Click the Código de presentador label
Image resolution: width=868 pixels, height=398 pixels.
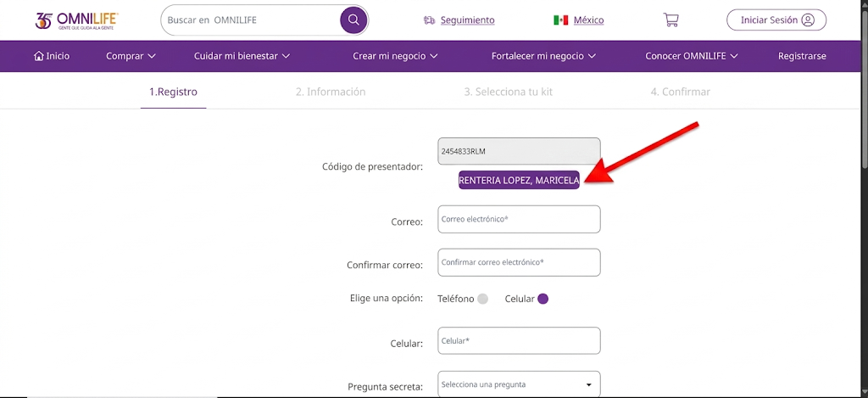tap(373, 166)
